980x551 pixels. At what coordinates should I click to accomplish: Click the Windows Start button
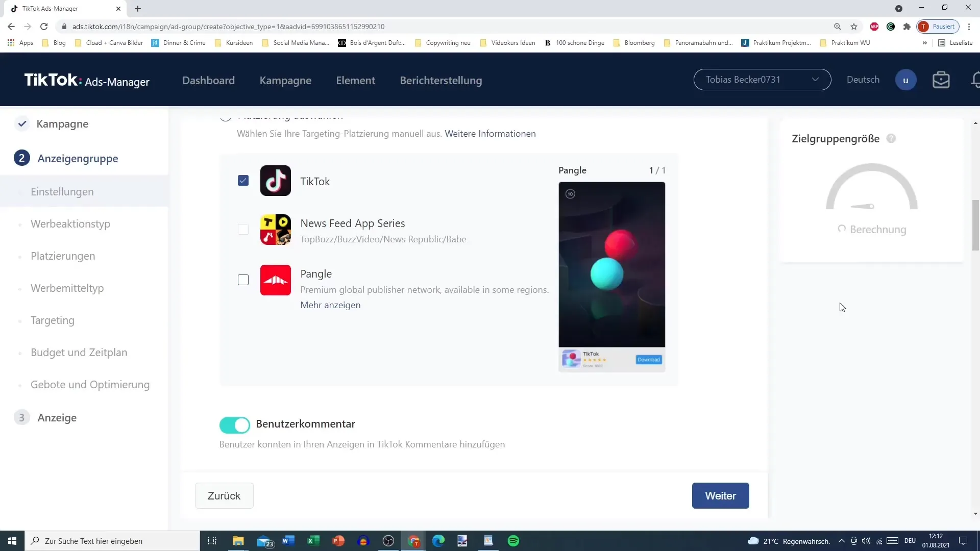12,541
